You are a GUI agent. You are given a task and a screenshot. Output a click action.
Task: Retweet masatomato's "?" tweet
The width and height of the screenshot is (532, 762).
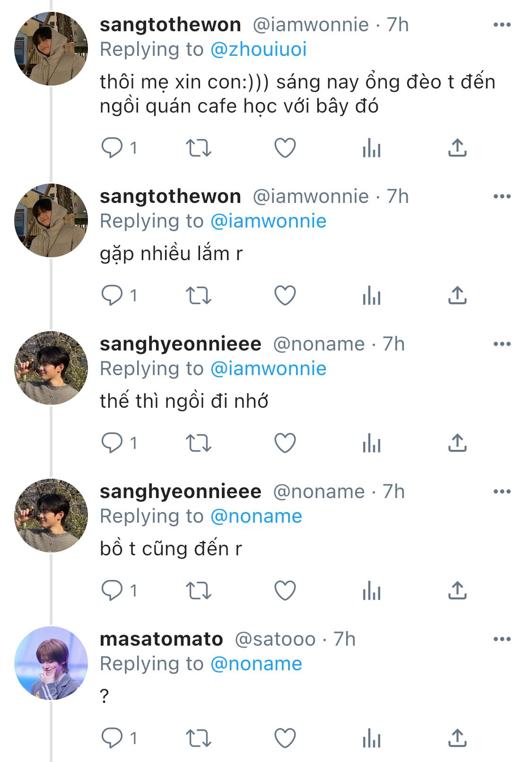click(198, 738)
